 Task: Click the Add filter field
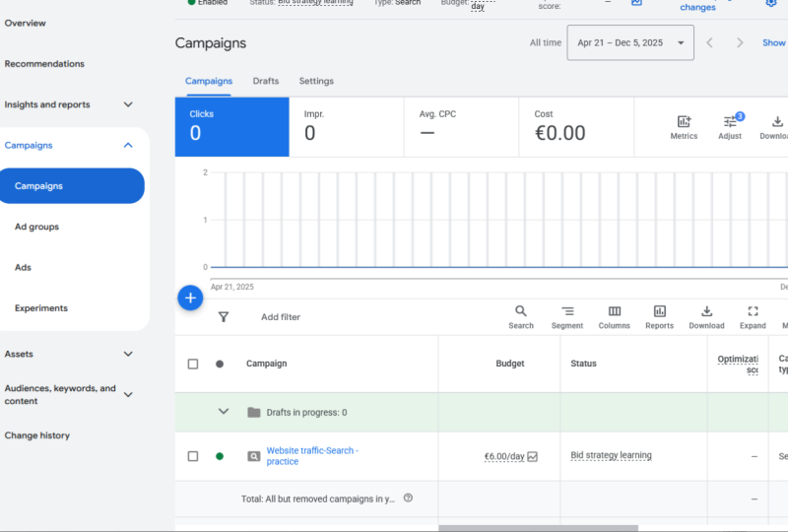click(281, 317)
